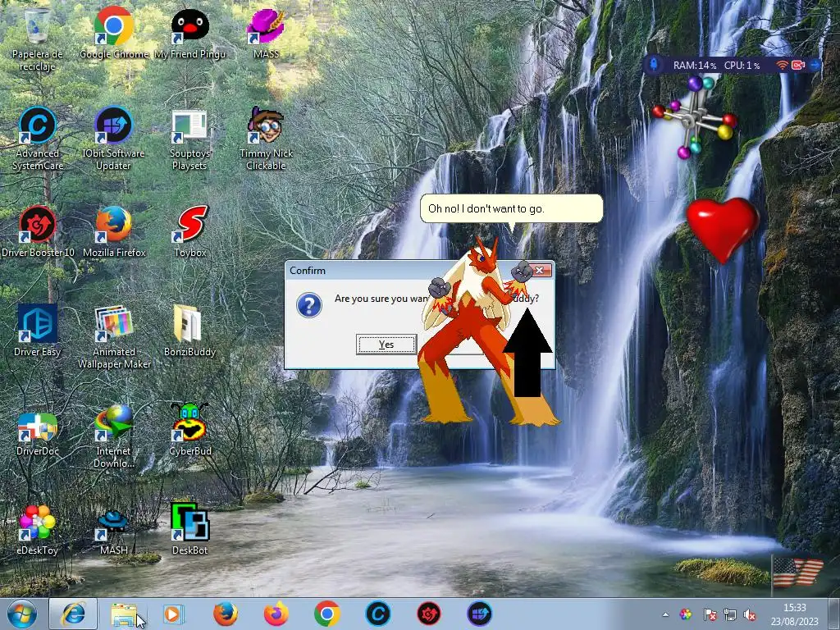Select the Toybox desktop shortcut
The image size is (840, 630).
point(189,231)
